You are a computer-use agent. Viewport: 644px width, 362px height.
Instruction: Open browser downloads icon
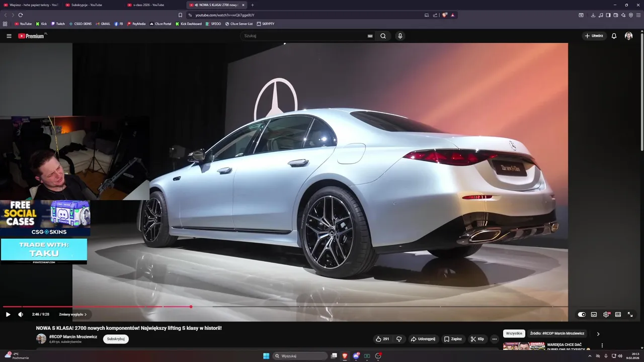(x=593, y=15)
